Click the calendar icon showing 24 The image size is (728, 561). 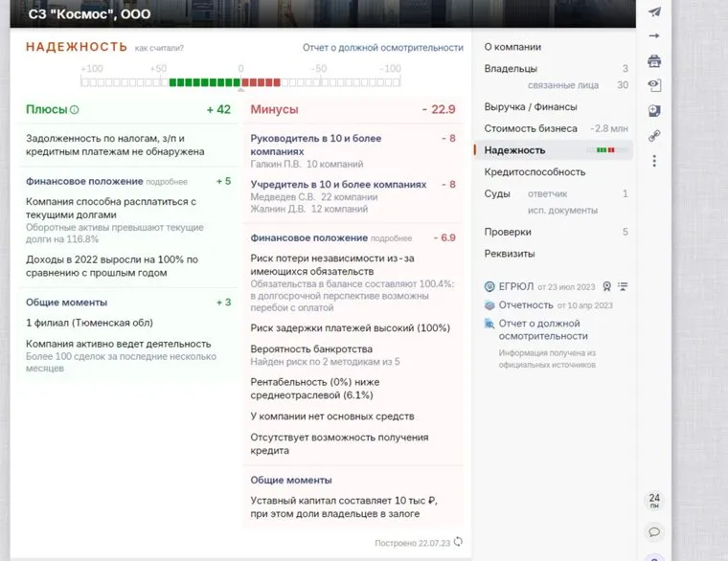click(x=654, y=501)
